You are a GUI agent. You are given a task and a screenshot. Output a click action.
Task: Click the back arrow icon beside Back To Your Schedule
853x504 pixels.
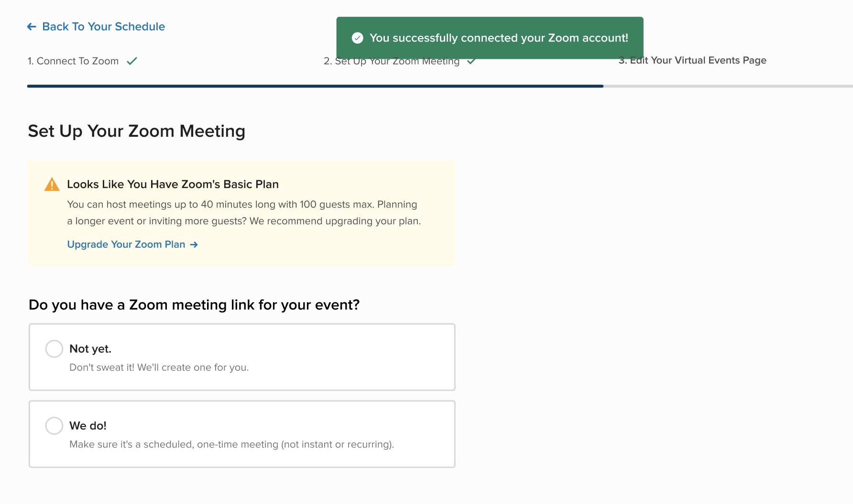(x=32, y=27)
